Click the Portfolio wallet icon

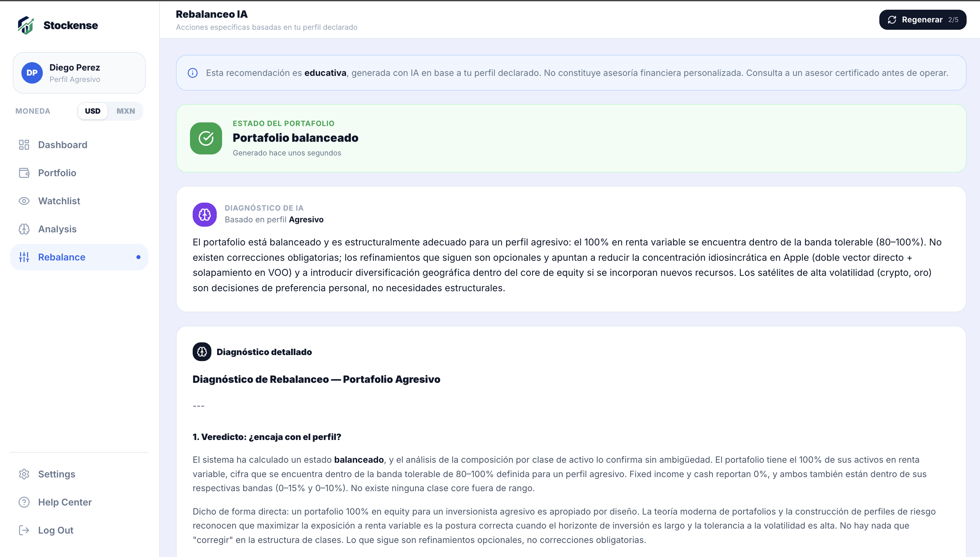pos(24,173)
